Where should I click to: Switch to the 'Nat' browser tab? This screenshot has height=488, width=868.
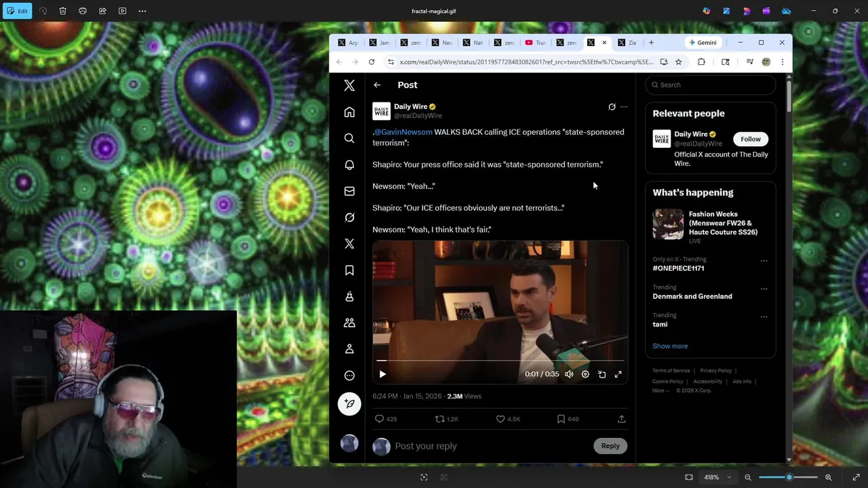473,43
